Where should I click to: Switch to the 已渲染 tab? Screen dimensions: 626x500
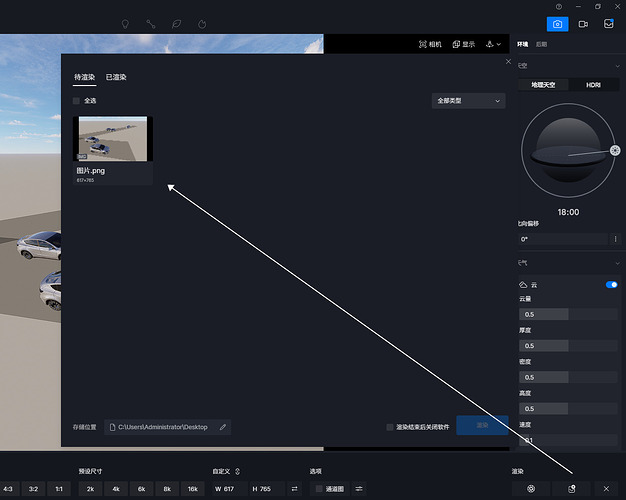click(x=116, y=77)
